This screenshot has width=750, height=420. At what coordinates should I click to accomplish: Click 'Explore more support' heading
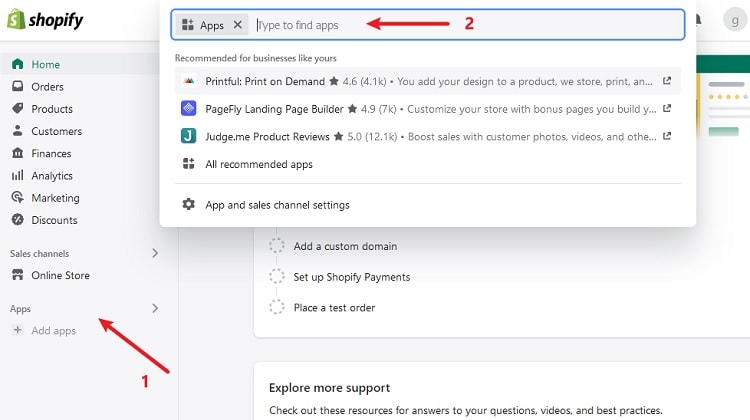pos(330,388)
